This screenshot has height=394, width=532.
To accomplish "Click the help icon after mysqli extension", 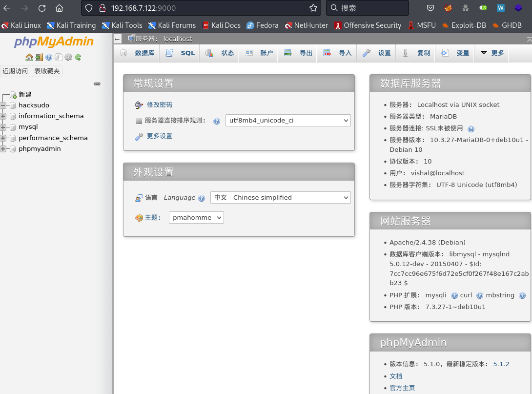I will point(454,295).
